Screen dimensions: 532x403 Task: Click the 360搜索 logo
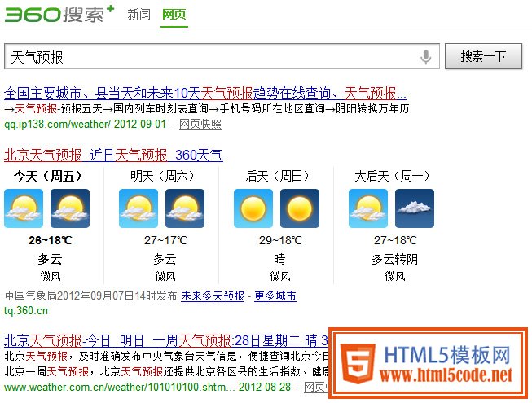(59, 14)
